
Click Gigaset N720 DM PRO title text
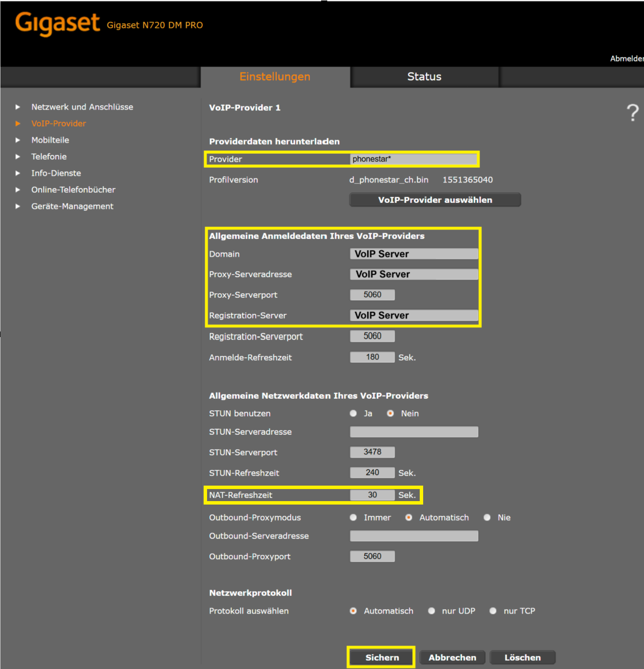click(155, 25)
